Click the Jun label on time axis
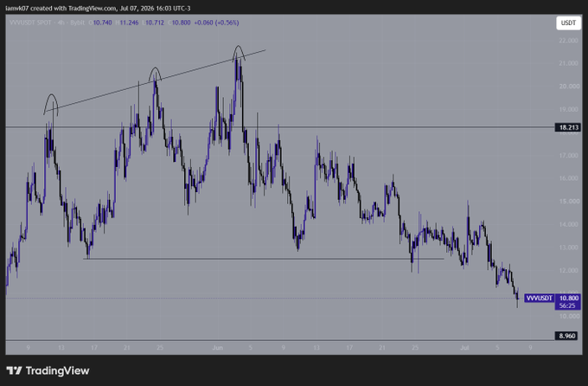This screenshot has width=588, height=386. [218, 348]
